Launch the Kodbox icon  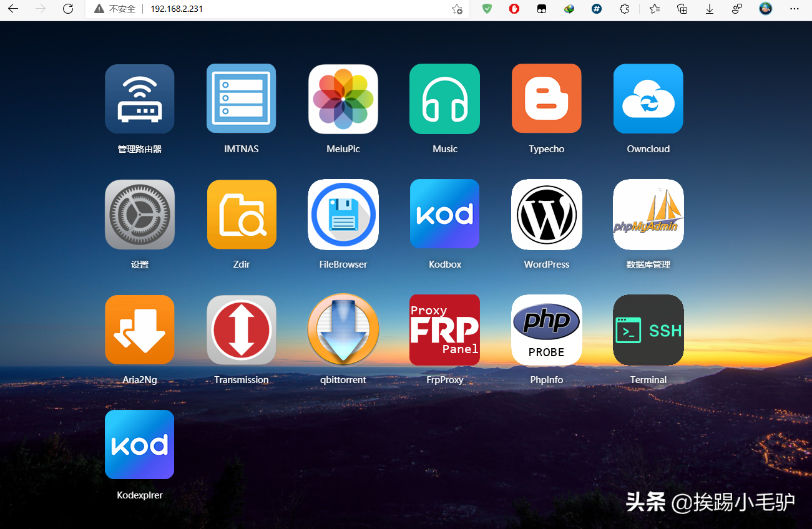(445, 214)
